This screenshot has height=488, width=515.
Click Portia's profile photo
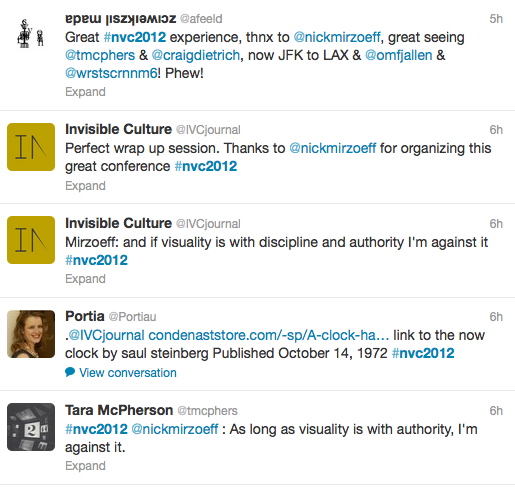(x=31, y=334)
